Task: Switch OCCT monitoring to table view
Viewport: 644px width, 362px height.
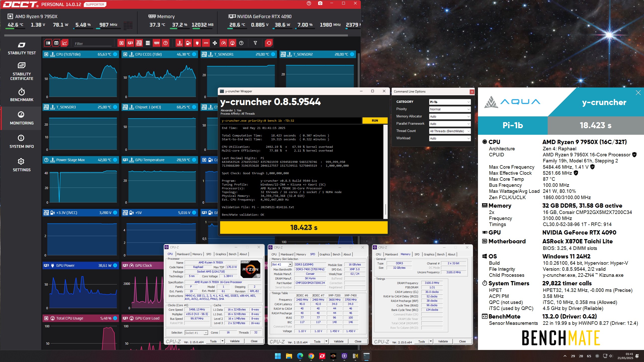Action: tap(56, 43)
